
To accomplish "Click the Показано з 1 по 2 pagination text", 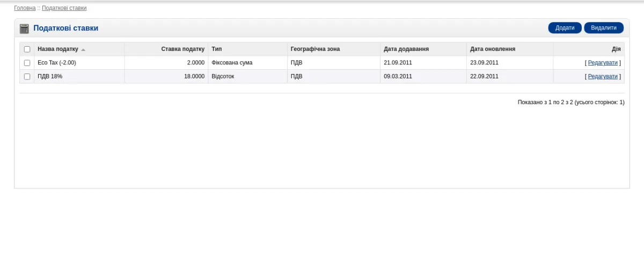I will pos(571,102).
